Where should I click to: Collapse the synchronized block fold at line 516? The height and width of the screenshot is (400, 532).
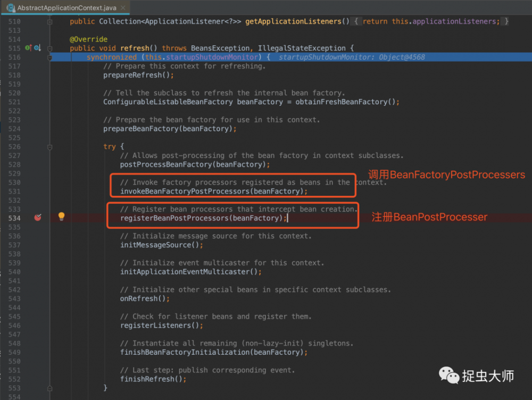coord(50,57)
